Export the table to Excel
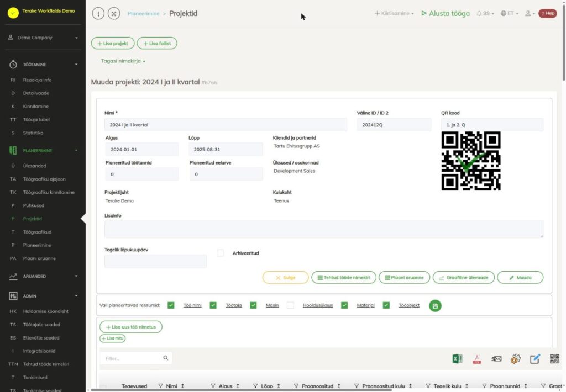Viewport: 566px width, 392px height. [x=457, y=359]
